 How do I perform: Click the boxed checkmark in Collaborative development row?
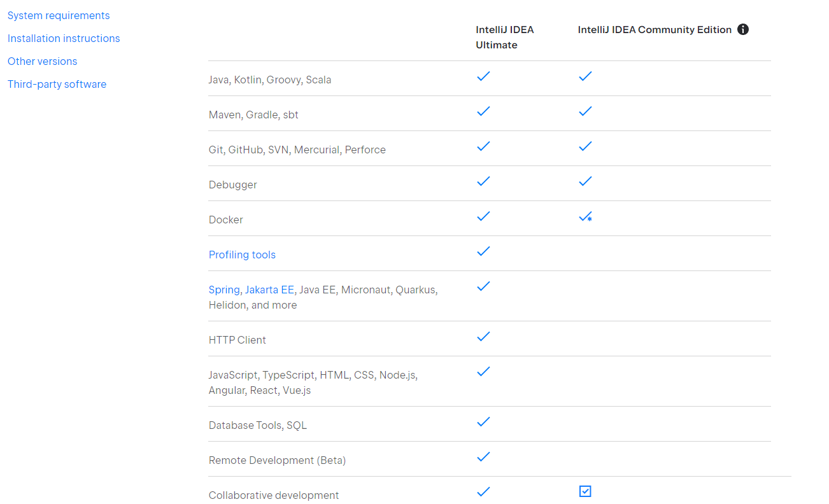pyautogui.click(x=585, y=491)
